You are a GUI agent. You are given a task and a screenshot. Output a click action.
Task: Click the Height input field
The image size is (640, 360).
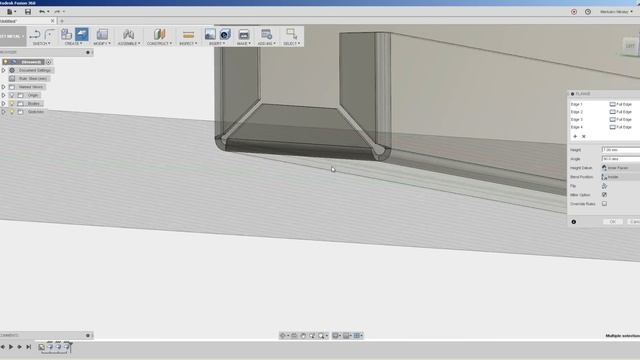click(621, 150)
